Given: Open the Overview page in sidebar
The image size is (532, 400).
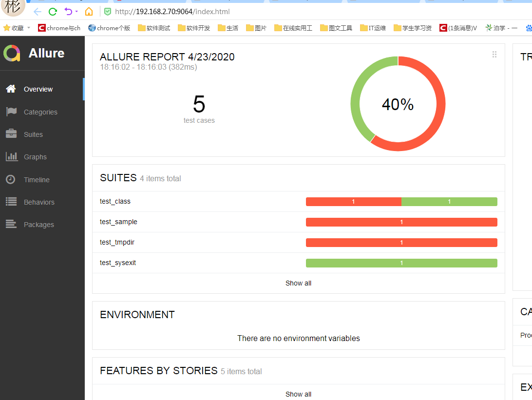Looking at the screenshot, I should [42, 89].
